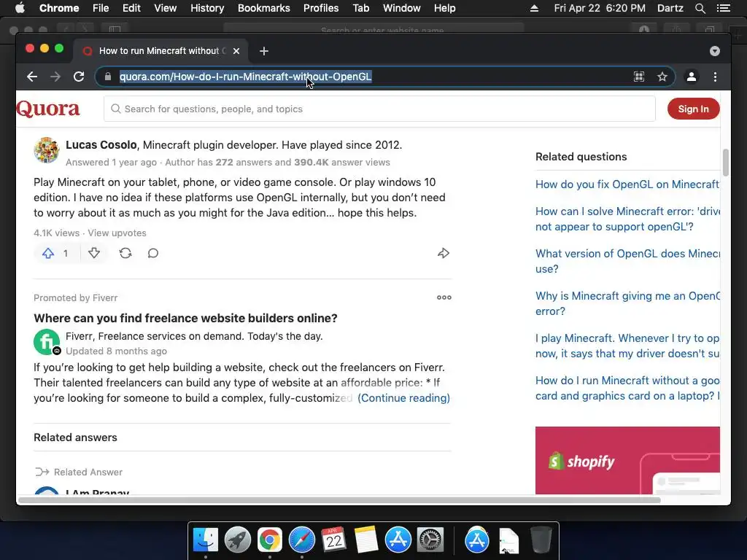Open Google Chrome from the Dock

click(270, 540)
